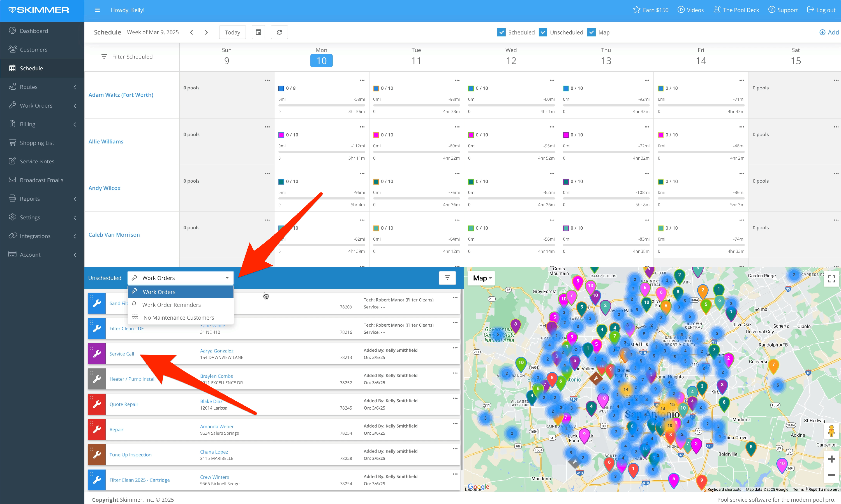This screenshot has height=504, width=841.
Task: Uncheck the Scheduled checkbox
Action: click(x=501, y=32)
